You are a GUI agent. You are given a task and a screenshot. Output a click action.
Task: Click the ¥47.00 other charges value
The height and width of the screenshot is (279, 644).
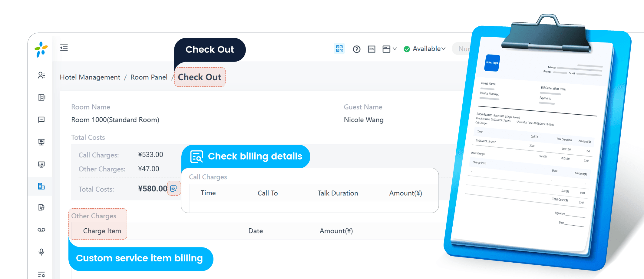click(148, 169)
